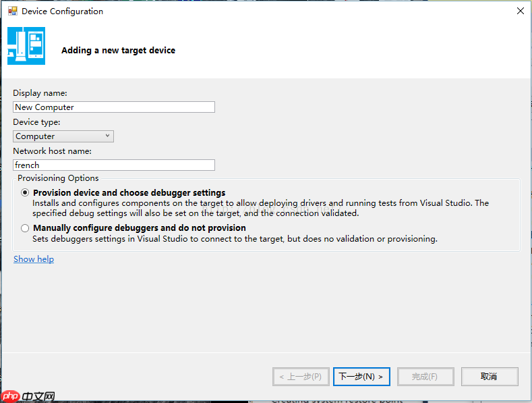Viewport: 532px width, 403px height.
Task: Open the Device type dropdown
Action: [x=63, y=136]
